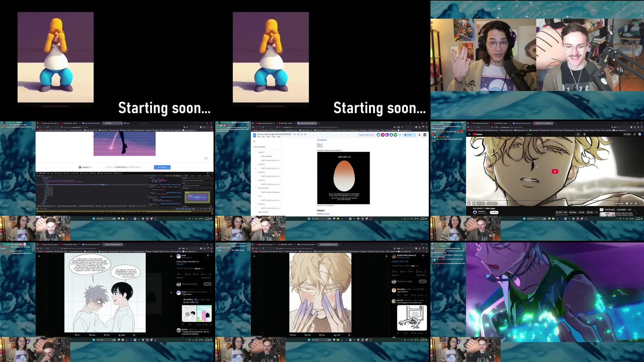The width and height of the screenshot is (644, 362).
Task: Select the subtitles (CC) icon on the YouTube player
Action: click(x=627, y=203)
